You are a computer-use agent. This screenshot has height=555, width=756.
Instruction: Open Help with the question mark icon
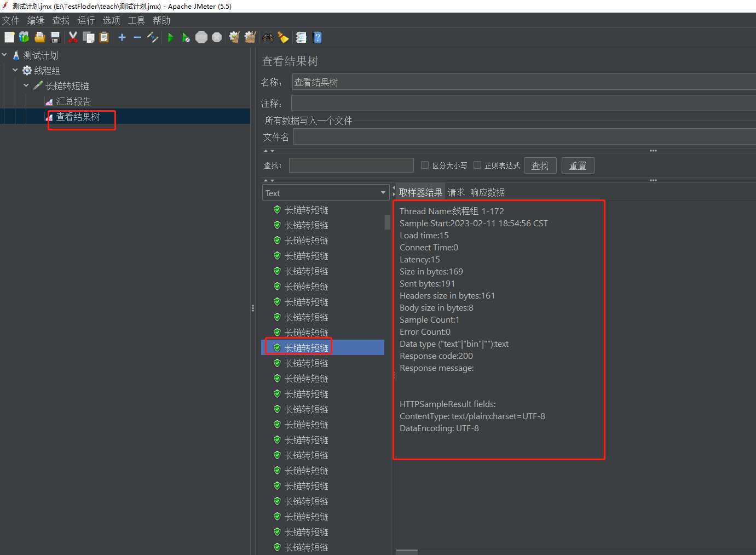[317, 37]
